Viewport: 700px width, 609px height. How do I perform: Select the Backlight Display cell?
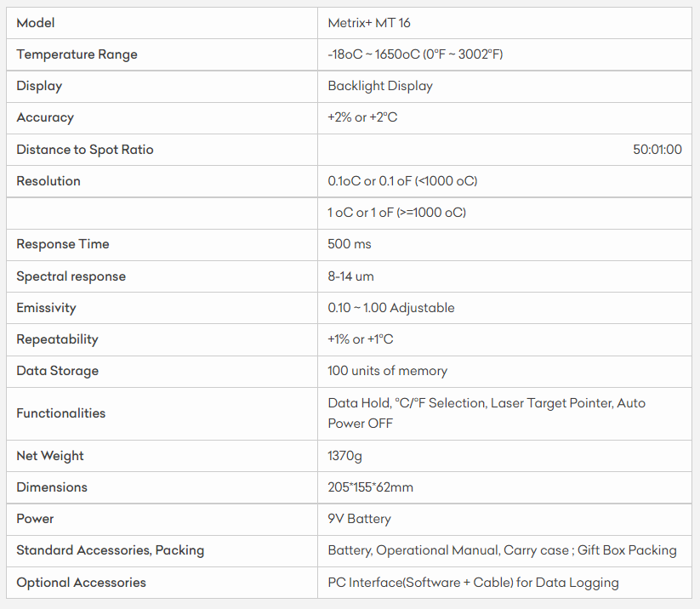click(x=380, y=86)
